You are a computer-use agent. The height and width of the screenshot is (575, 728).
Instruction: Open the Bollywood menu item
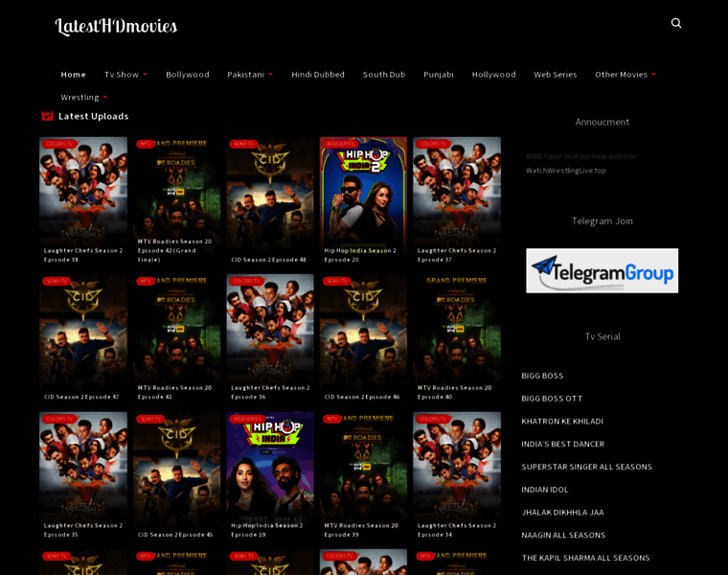pos(188,75)
